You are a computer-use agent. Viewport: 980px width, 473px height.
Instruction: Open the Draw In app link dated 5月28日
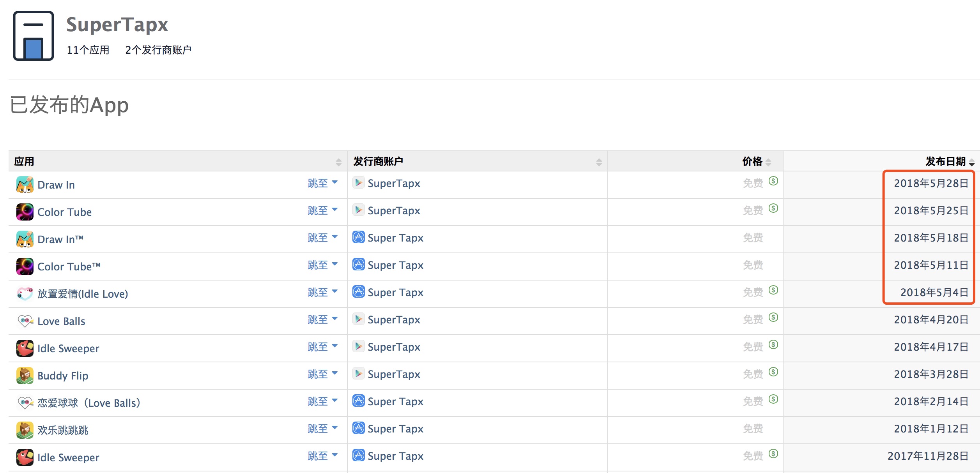56,185
